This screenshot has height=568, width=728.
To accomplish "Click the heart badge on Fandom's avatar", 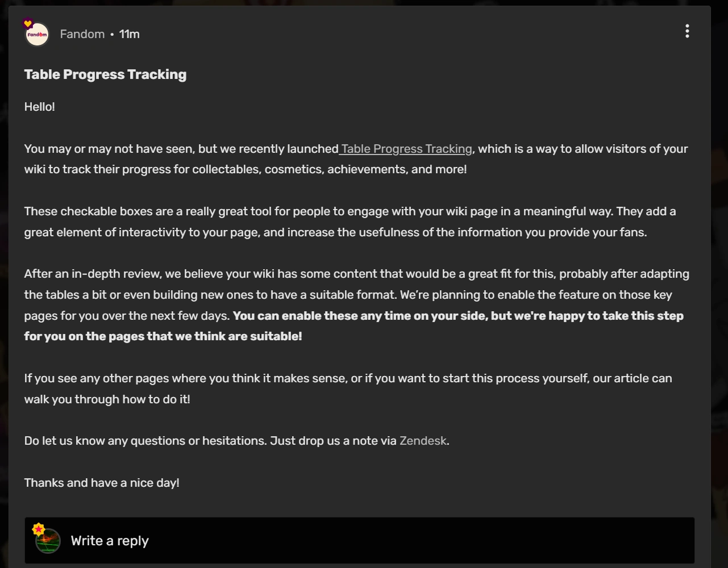I will [x=28, y=24].
